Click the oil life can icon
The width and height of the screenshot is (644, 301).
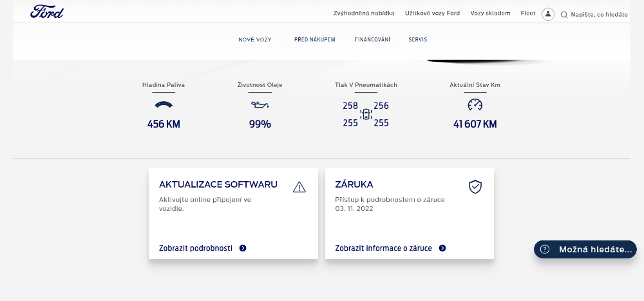tap(260, 104)
